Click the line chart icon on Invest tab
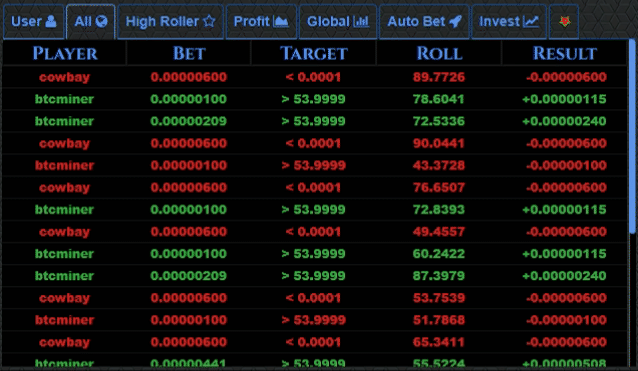Image resolution: width=638 pixels, height=371 pixels. click(x=531, y=22)
